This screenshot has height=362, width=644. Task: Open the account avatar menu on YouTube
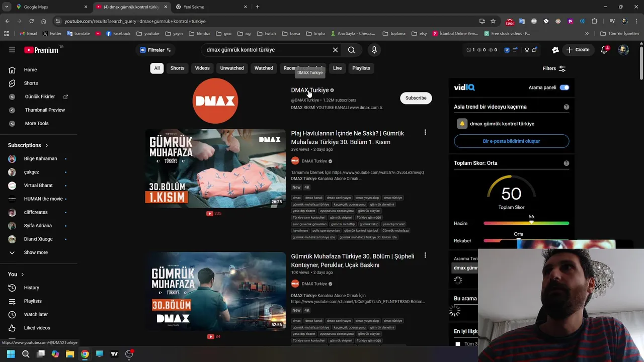623,50
